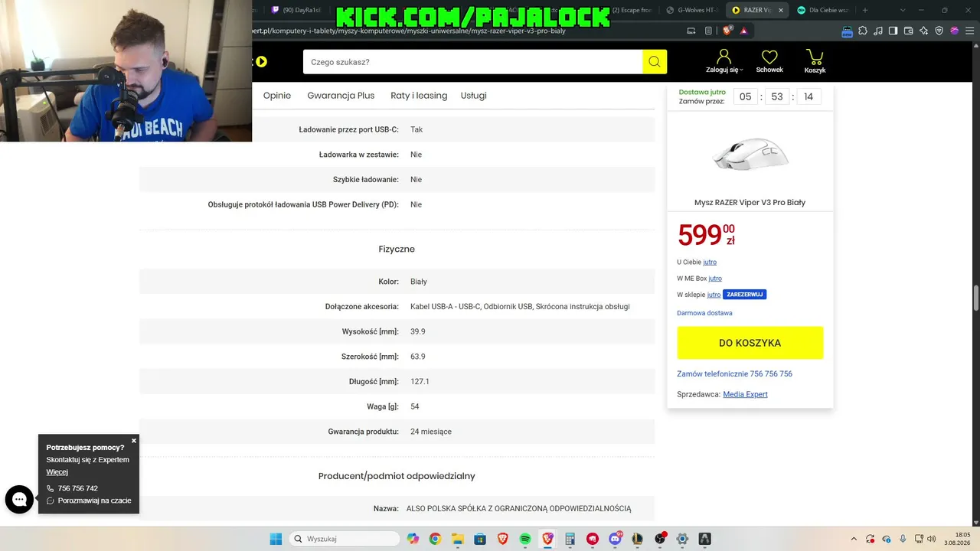This screenshot has height=551, width=980.
Task: Click the 24 miesiące warranty value
Action: coord(431,432)
